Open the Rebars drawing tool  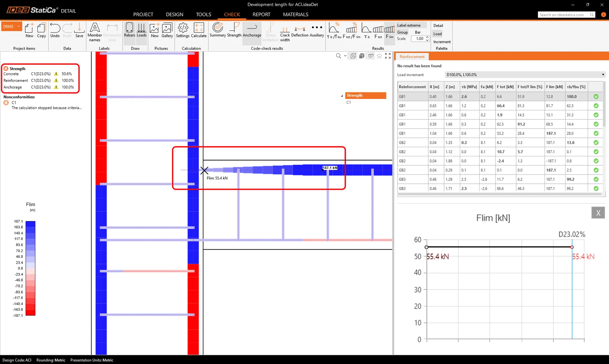(x=129, y=30)
